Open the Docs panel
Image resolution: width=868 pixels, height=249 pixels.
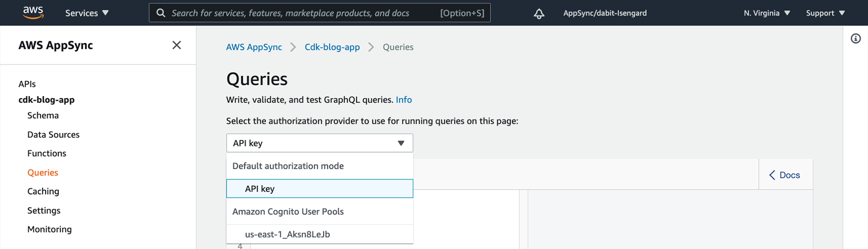click(785, 175)
